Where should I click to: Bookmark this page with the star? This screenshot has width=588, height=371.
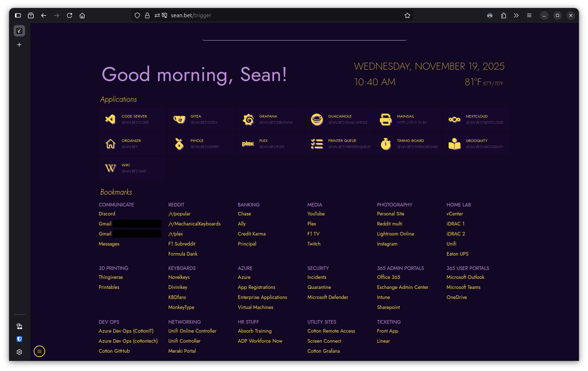(x=407, y=15)
